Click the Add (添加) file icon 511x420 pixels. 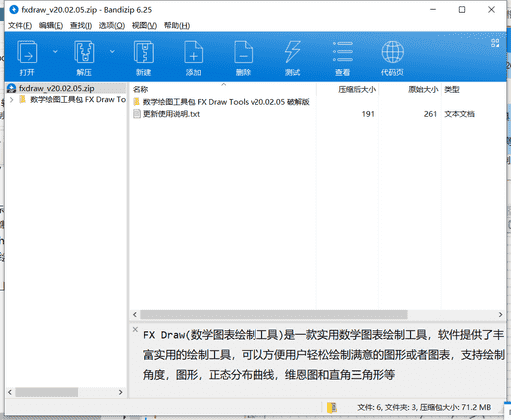(x=194, y=52)
